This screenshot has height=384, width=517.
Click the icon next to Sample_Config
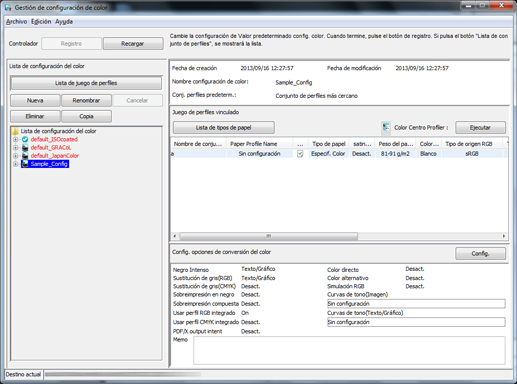[x=25, y=164]
